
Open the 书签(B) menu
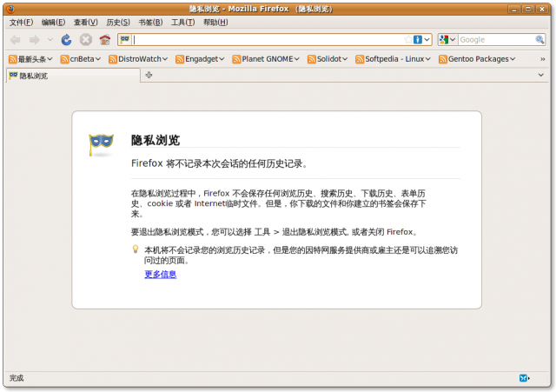(x=150, y=23)
